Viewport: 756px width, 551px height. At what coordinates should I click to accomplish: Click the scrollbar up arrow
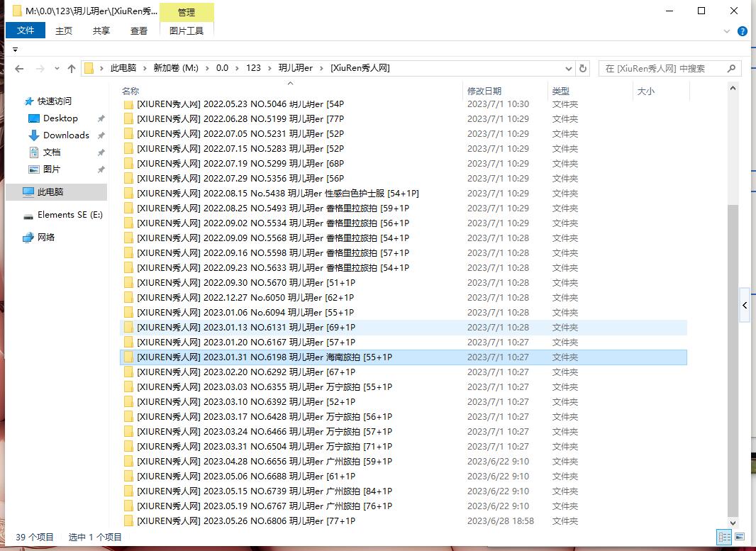coord(733,88)
